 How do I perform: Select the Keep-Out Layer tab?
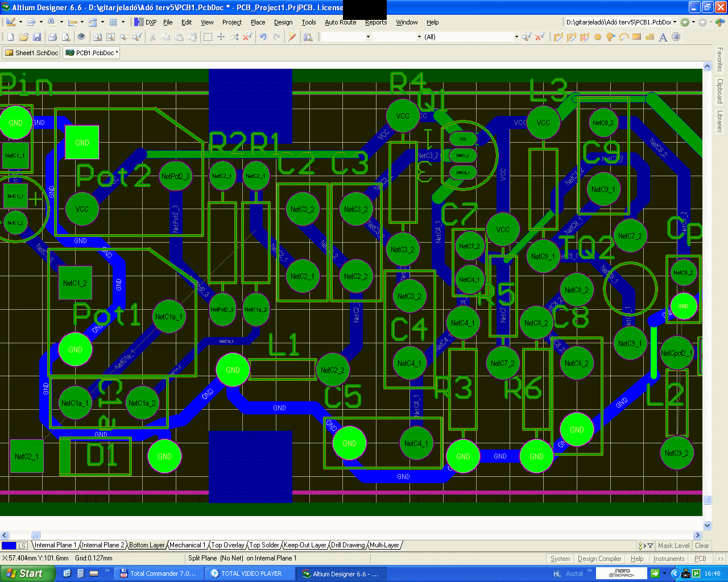pyautogui.click(x=305, y=545)
